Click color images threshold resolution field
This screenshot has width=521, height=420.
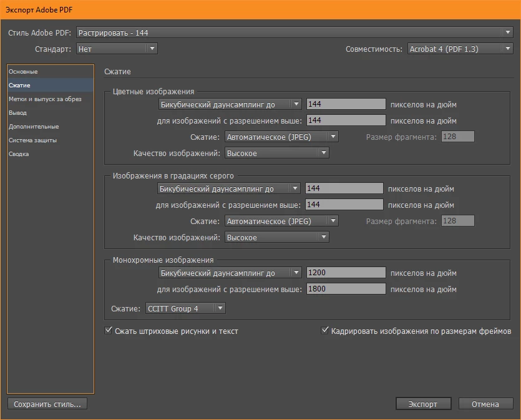(346, 120)
